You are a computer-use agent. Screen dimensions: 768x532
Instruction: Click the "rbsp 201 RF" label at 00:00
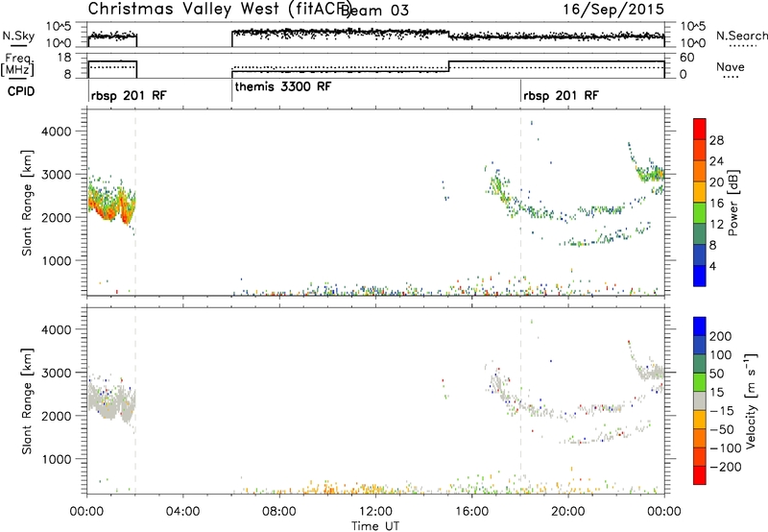tap(129, 95)
